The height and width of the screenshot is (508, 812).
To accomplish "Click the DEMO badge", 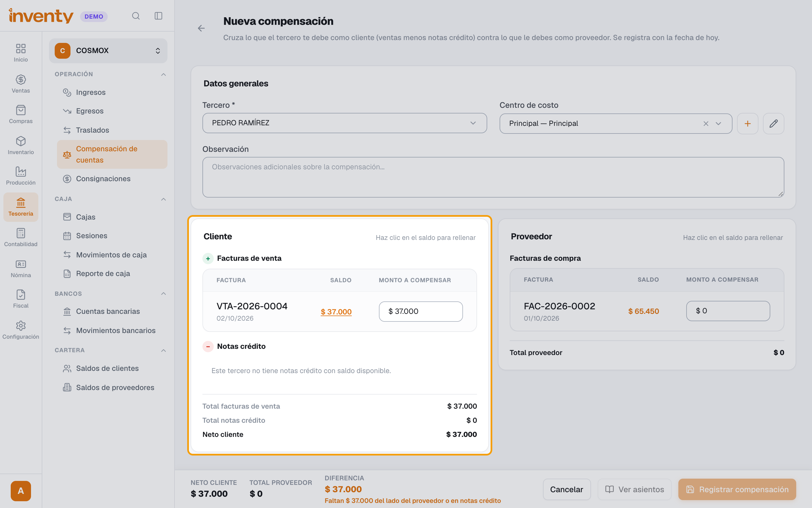I will click(94, 16).
